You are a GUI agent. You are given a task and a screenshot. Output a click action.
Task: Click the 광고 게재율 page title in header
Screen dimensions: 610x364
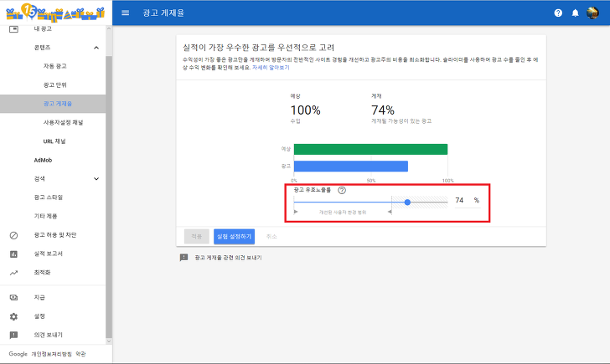[163, 13]
